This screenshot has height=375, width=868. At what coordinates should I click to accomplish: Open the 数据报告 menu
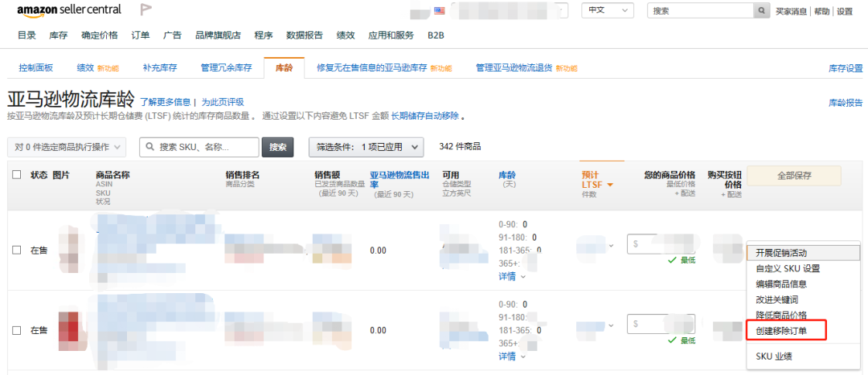click(x=305, y=35)
